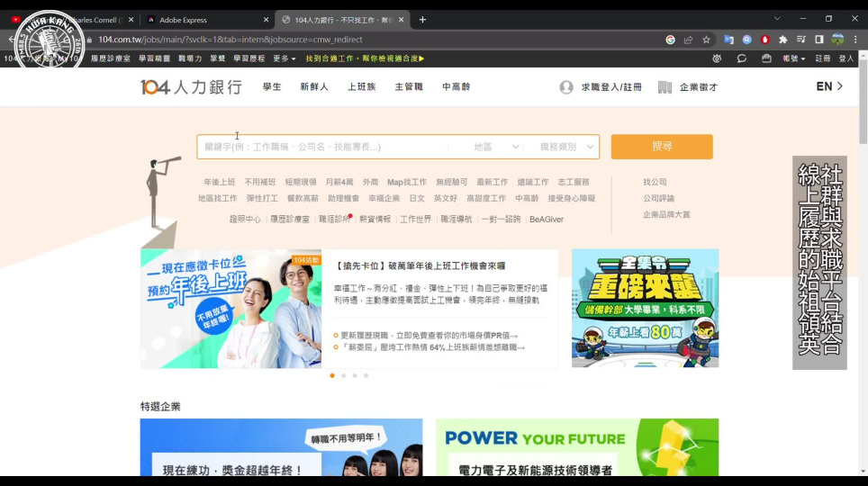Click 更新履歷現職 bullet link
The image size is (868, 486).
click(x=429, y=336)
